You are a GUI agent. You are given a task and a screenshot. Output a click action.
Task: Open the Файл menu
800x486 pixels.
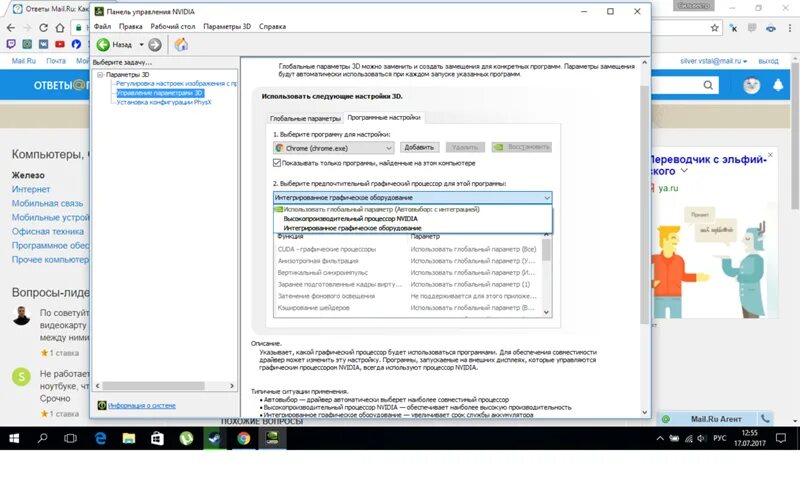tap(103, 27)
